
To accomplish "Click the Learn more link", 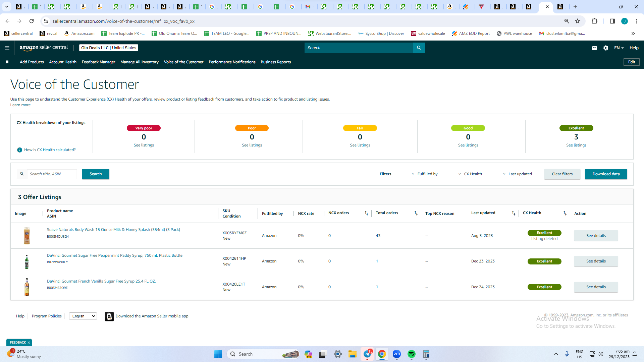I will 20,105.
